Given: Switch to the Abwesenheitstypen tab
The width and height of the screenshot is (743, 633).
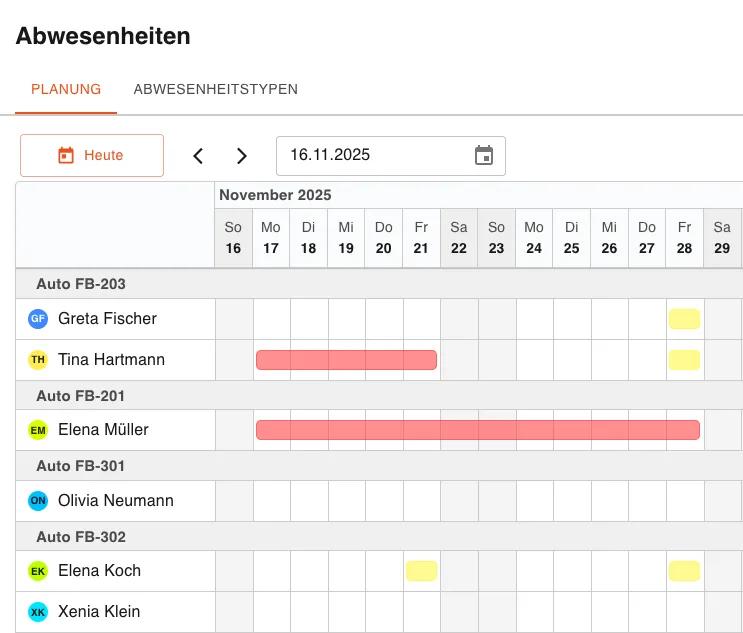Looking at the screenshot, I should pyautogui.click(x=215, y=89).
